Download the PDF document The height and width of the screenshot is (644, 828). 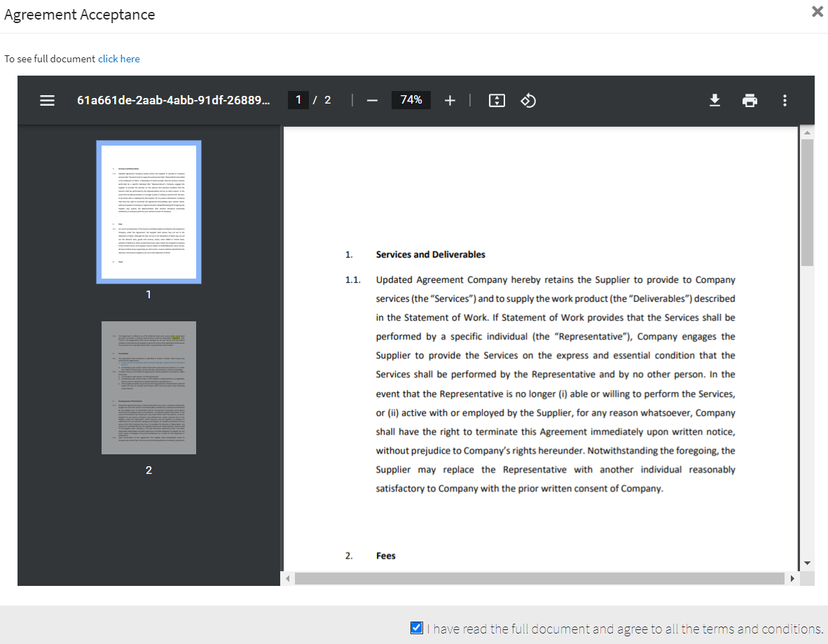tap(715, 100)
